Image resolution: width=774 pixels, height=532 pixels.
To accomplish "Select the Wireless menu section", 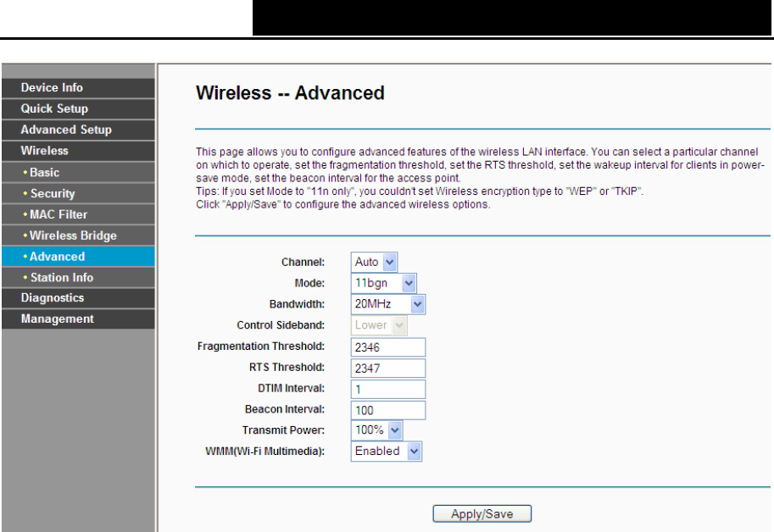I will point(78,151).
